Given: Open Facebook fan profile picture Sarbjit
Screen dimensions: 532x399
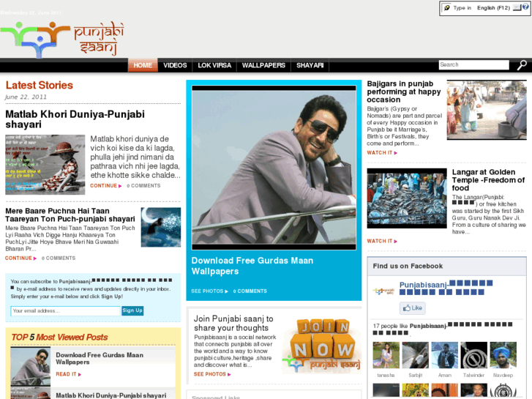Looking at the screenshot, I should (x=416, y=355).
